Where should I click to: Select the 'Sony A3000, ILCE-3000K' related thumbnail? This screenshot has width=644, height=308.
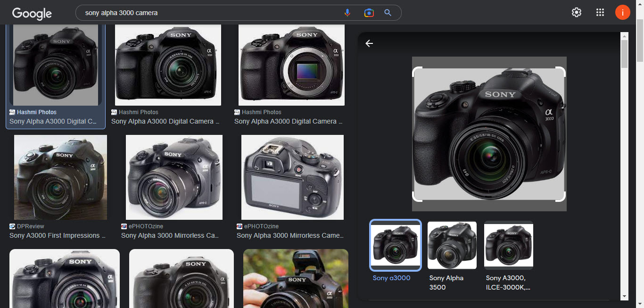coord(509,245)
